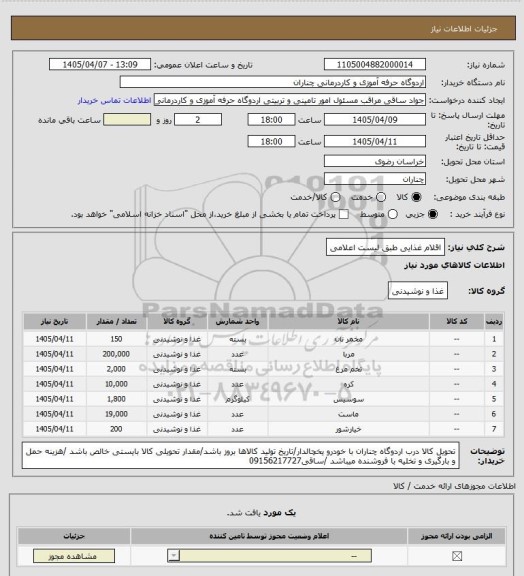Click the request creator field
The image size is (524, 576).
coord(290,100)
